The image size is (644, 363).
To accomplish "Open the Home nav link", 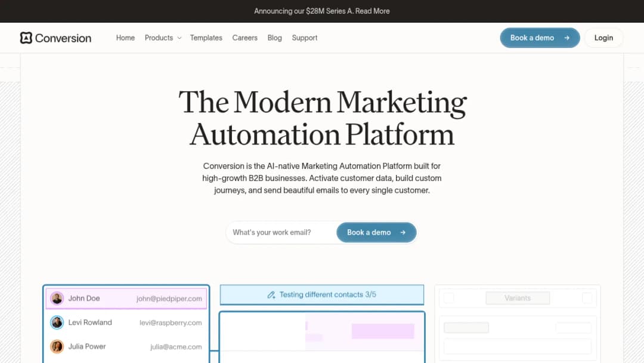I will coord(125,38).
